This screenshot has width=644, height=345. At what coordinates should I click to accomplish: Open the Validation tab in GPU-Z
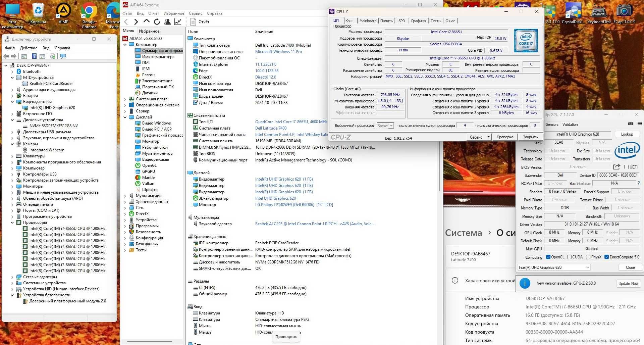[x=570, y=124]
